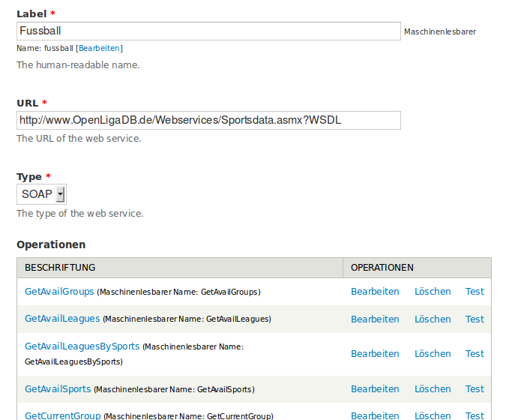Click Bearbeiten for GetAvailLeagues

[375, 319]
